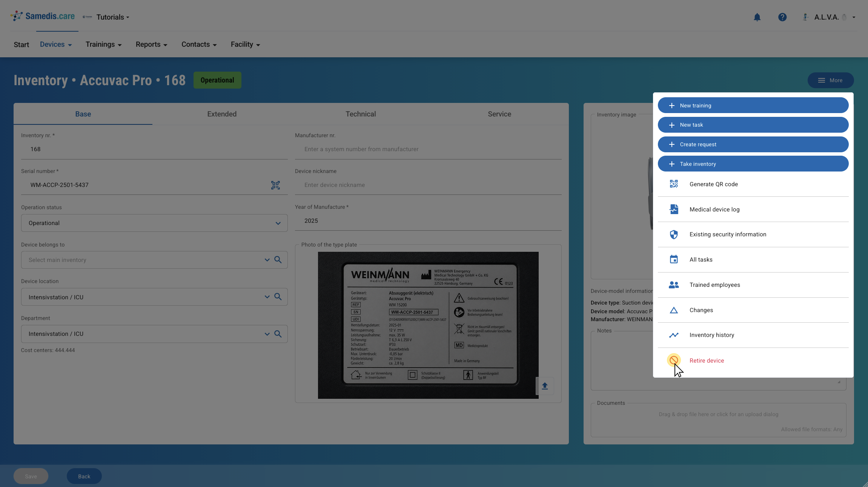Click the serial number QR scan icon
The height and width of the screenshot is (487, 868).
[275, 185]
